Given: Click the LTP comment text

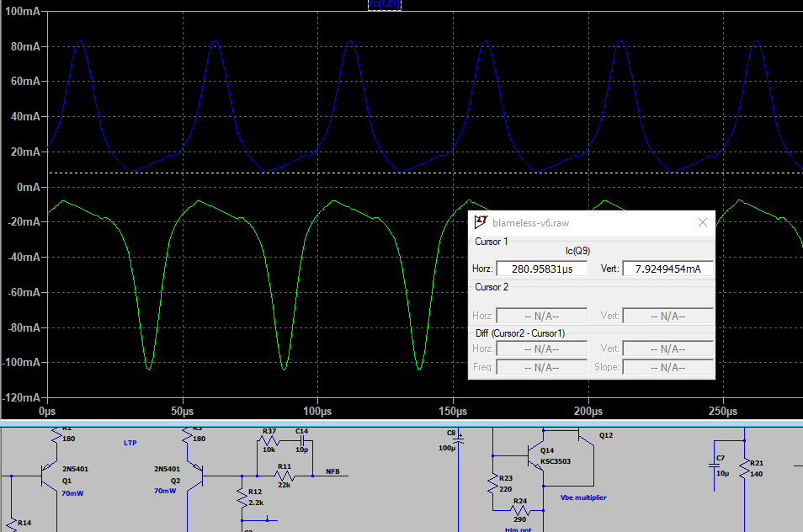Looking at the screenshot, I should click(130, 443).
